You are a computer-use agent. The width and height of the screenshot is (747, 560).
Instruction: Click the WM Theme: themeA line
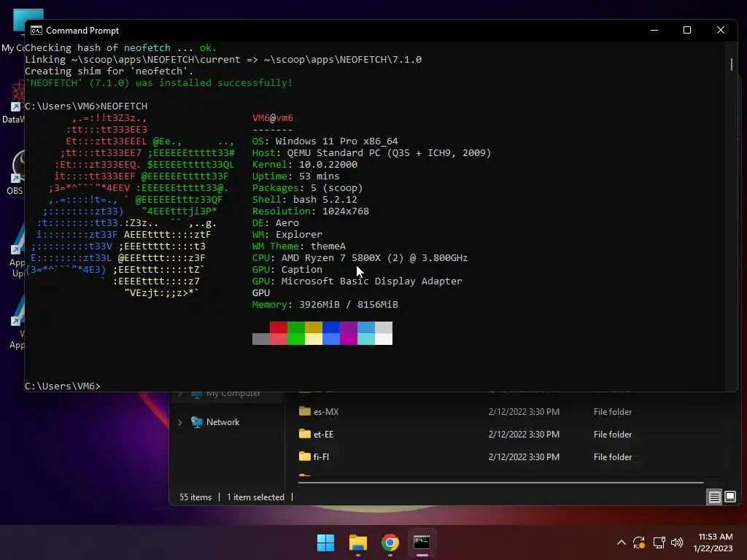[x=298, y=246]
